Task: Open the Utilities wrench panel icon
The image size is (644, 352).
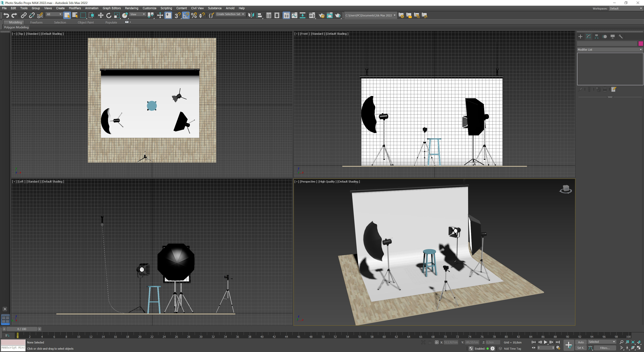Action: tap(621, 37)
